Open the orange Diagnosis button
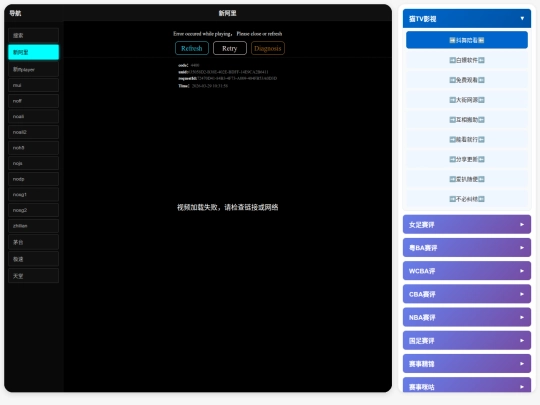540x405 pixels. [268, 48]
